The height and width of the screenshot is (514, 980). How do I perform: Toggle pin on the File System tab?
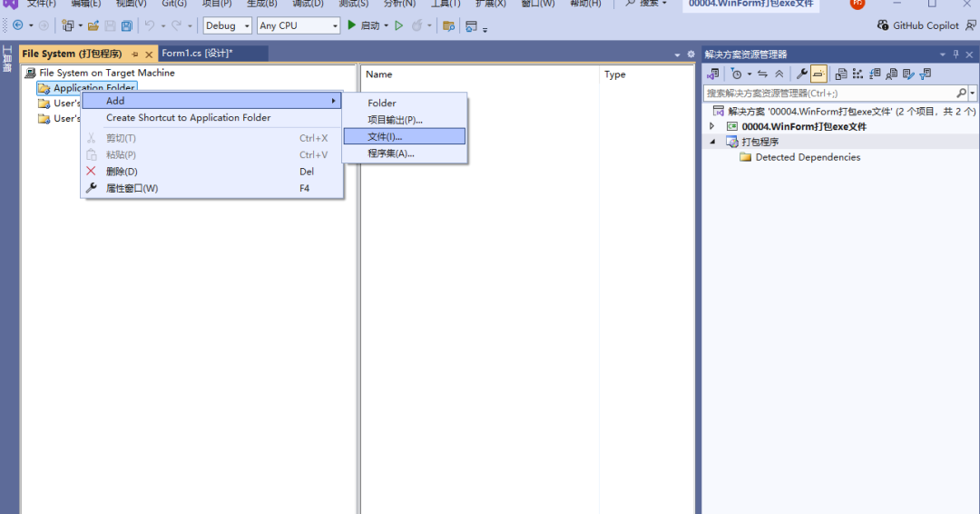135,54
